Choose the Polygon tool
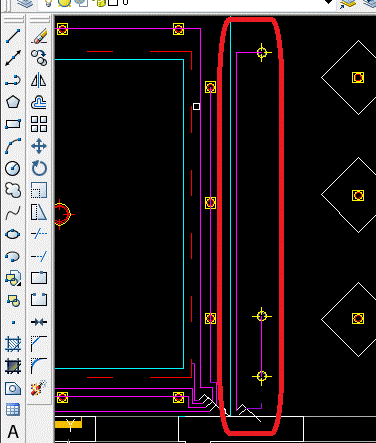This screenshot has width=376, height=443. (x=13, y=102)
